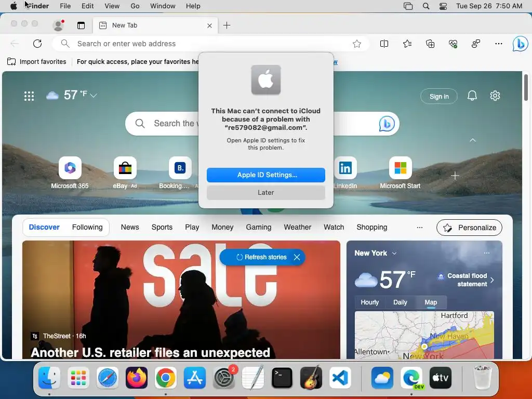Open the LinkedIn quick link tile
The image size is (532, 399).
(x=345, y=173)
